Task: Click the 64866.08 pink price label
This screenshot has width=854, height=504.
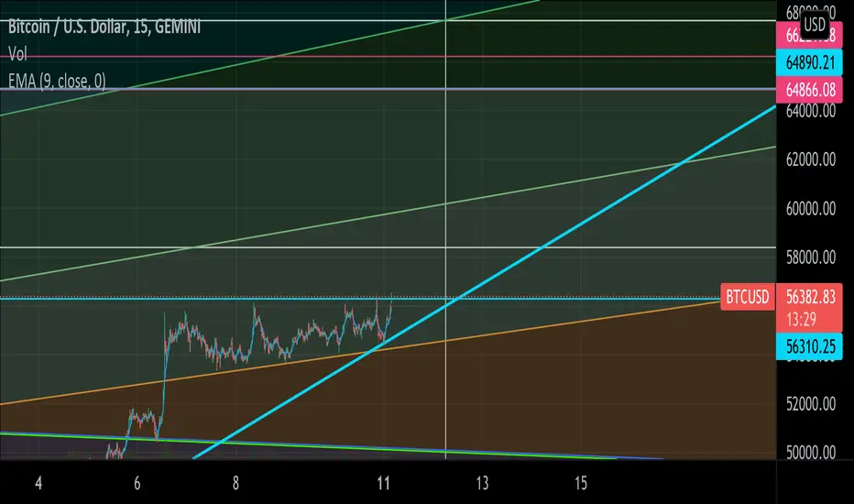Action: [x=809, y=90]
